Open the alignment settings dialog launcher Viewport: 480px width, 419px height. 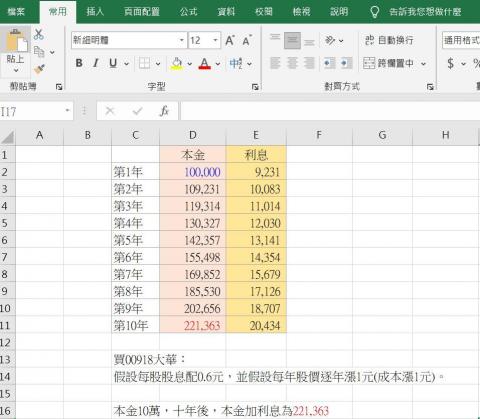pyautogui.click(x=430, y=87)
